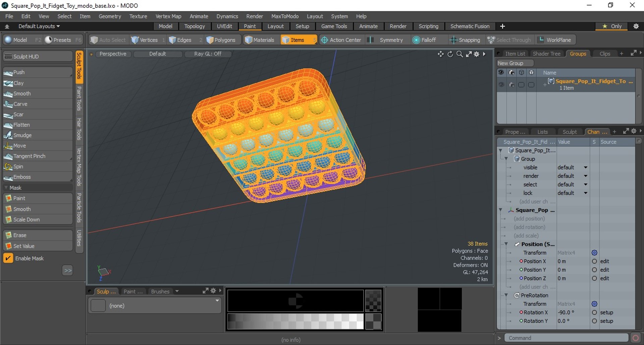Select the Emboss sculpt tool
This screenshot has height=345, width=644.
tap(38, 177)
